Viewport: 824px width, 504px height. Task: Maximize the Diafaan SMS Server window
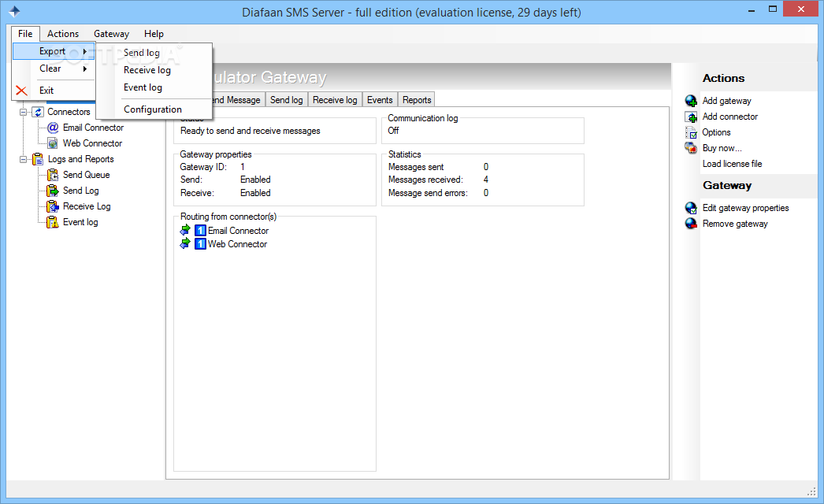point(773,9)
